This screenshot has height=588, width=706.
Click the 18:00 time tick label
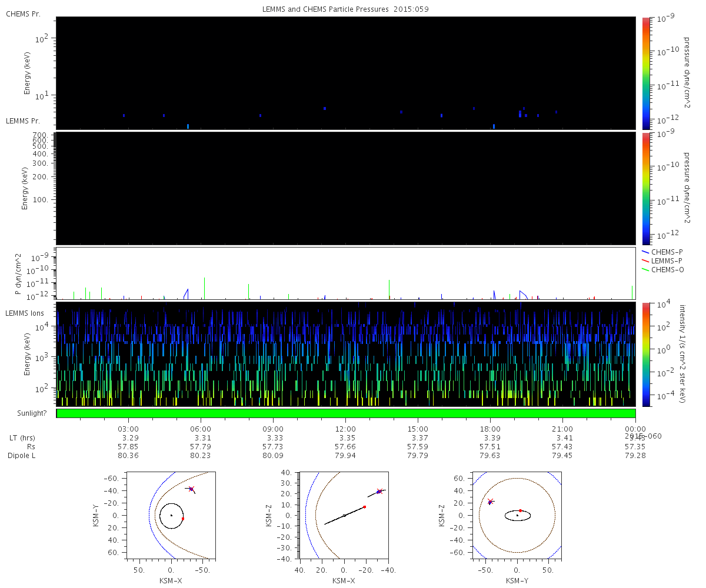pos(490,429)
